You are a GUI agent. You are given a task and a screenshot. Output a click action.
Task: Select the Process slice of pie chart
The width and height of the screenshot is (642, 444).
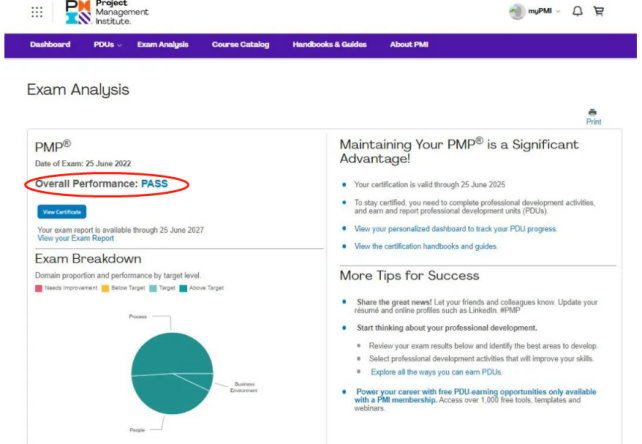(172, 352)
